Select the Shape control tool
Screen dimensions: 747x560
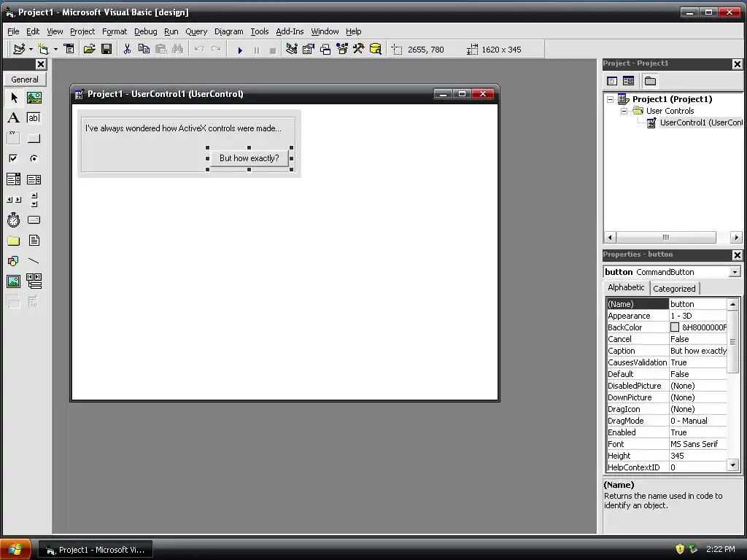tap(13, 261)
